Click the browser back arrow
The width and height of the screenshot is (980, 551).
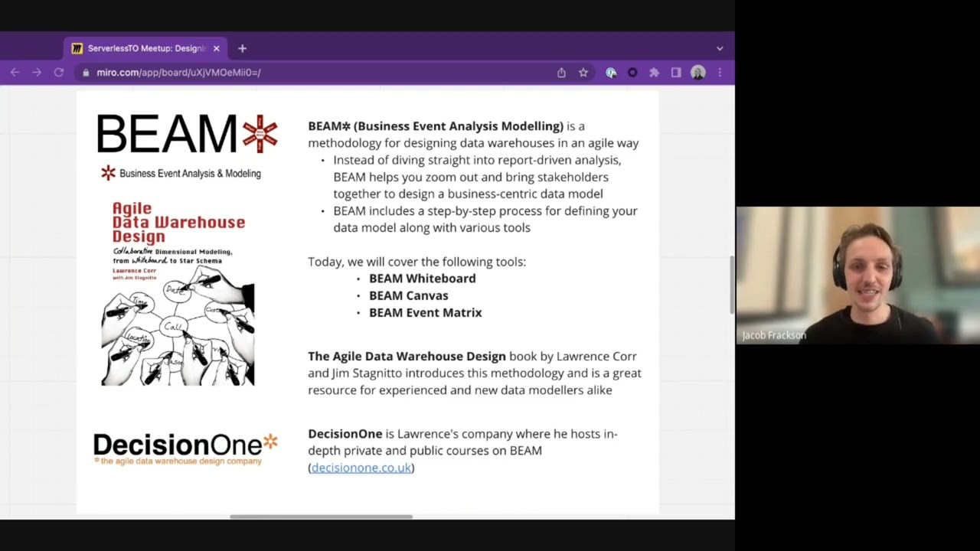[15, 72]
